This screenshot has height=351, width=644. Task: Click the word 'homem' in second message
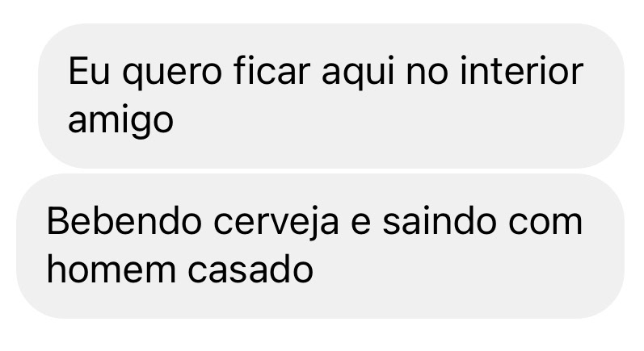click(x=112, y=270)
